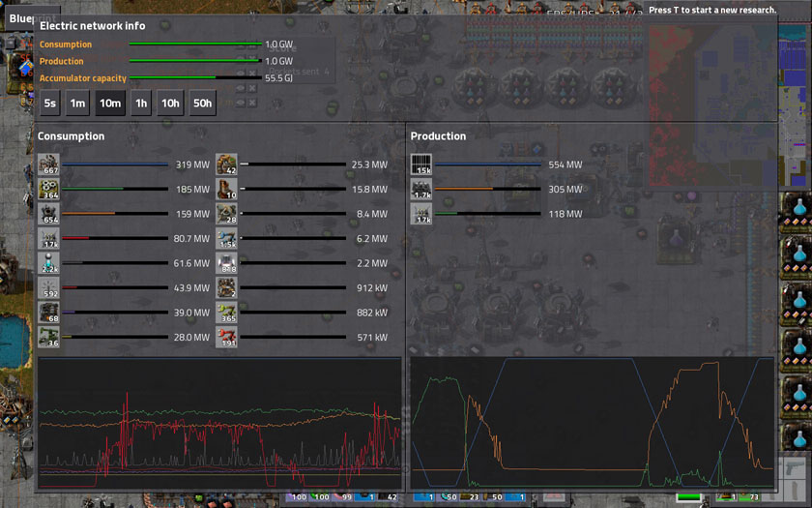
Task: Select the 10m time range button
Action: [x=109, y=104]
